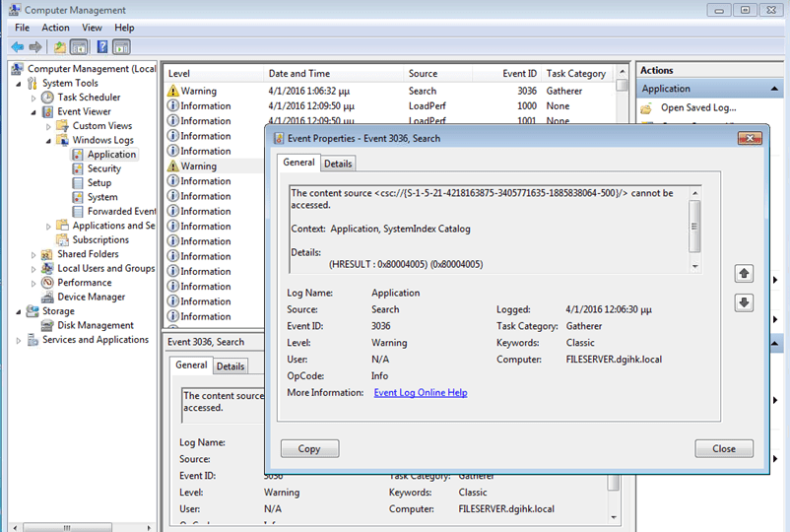This screenshot has height=532, width=790.
Task: Click the Open Saved Log folder icon
Action: (x=646, y=108)
